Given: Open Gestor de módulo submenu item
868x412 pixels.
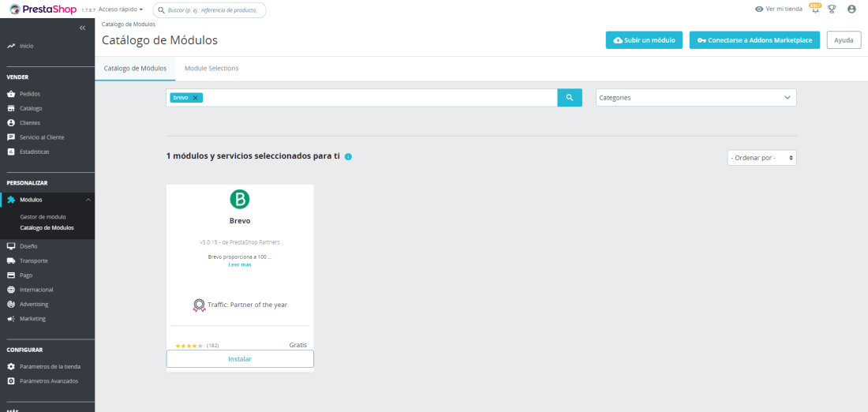Looking at the screenshot, I should [x=43, y=216].
